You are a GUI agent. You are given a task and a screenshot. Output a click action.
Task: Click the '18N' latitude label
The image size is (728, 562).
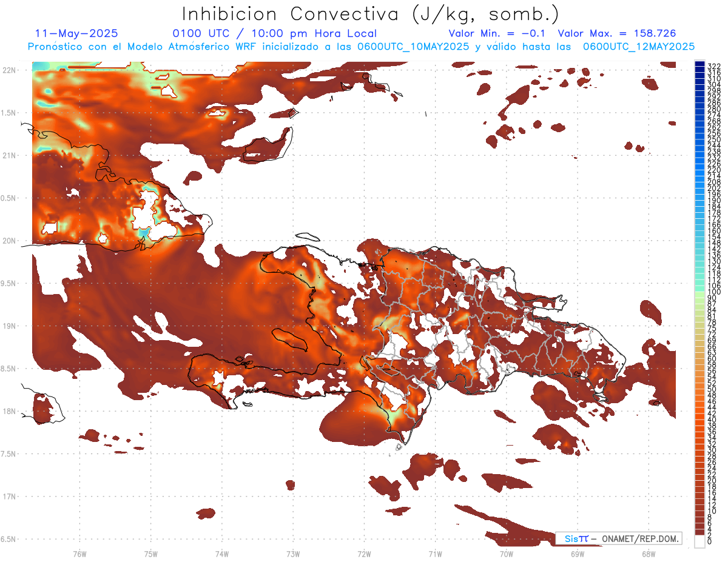click(10, 411)
